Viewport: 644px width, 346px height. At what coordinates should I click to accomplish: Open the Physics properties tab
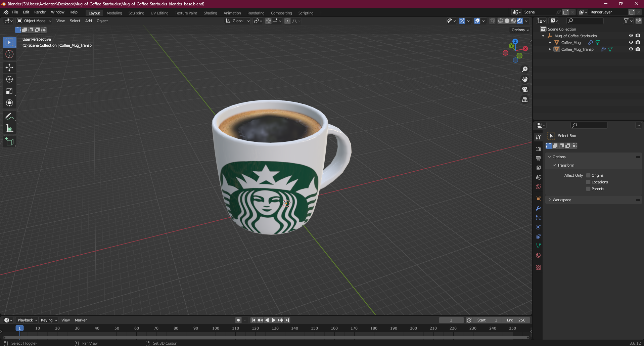point(538,227)
